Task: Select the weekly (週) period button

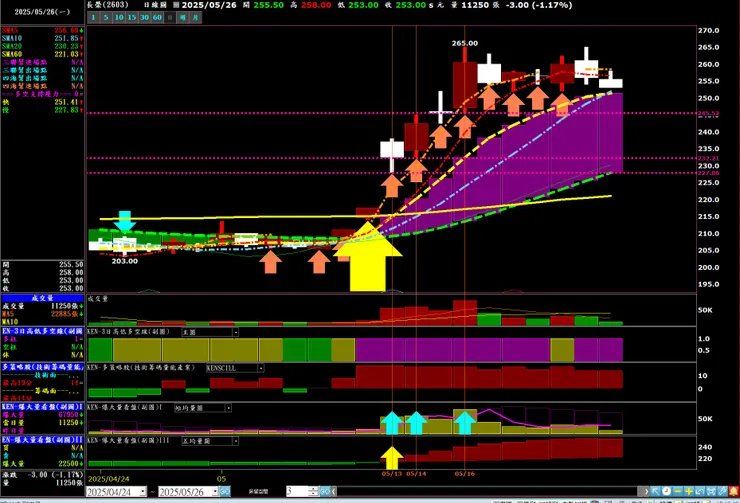Action: pyautogui.click(x=183, y=17)
